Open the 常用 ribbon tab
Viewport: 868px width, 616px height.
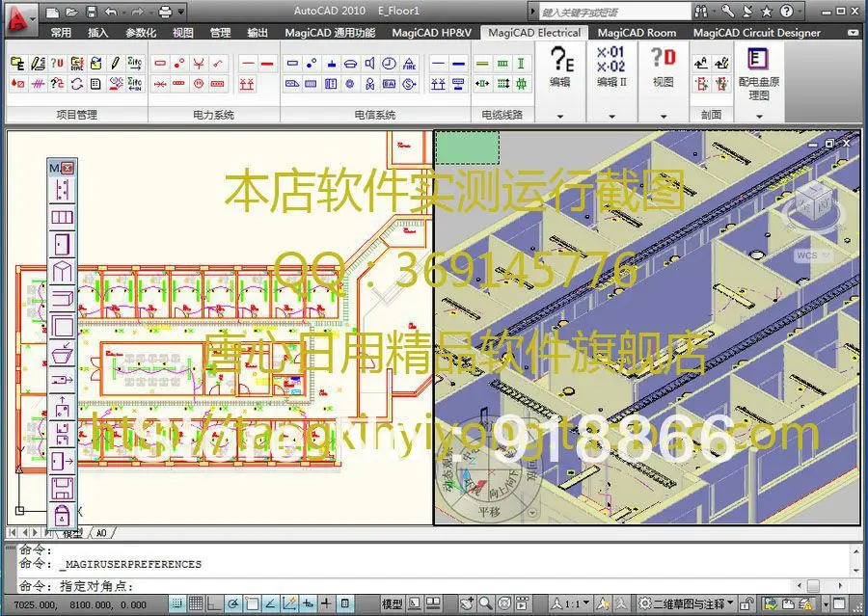(61, 33)
